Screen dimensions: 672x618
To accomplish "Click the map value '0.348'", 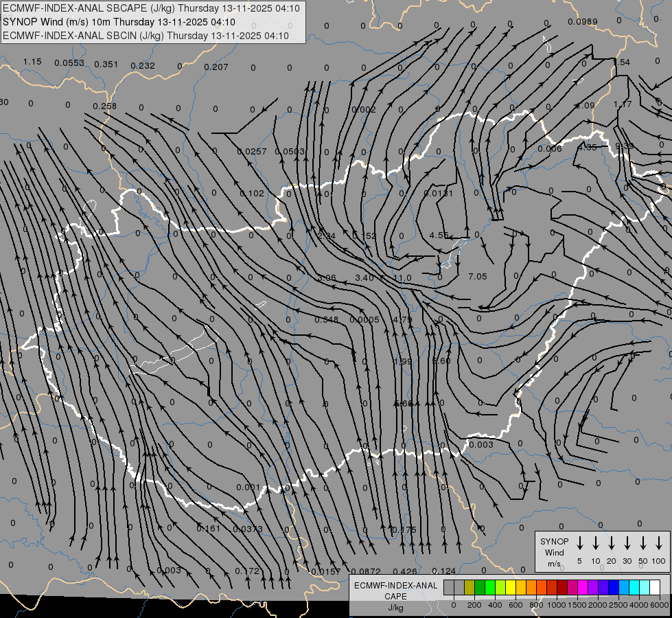I will (x=326, y=320).
